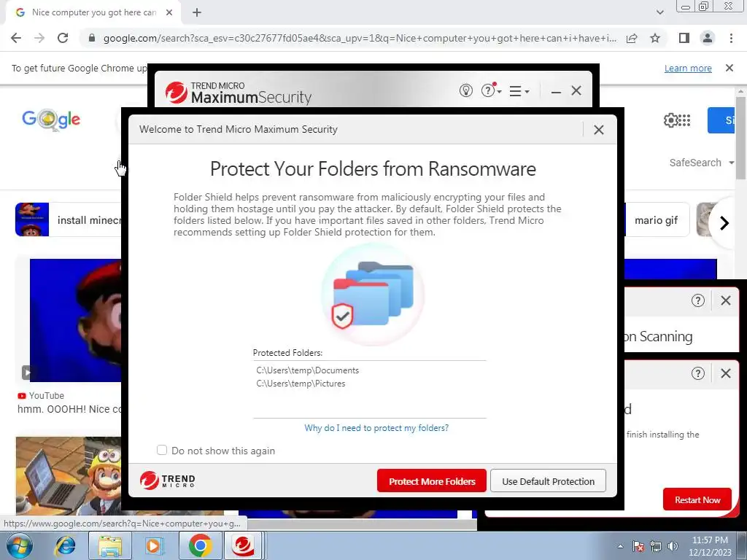The width and height of the screenshot is (747, 560).
Task: Select the Nice computer you got here tab
Action: (x=93, y=12)
